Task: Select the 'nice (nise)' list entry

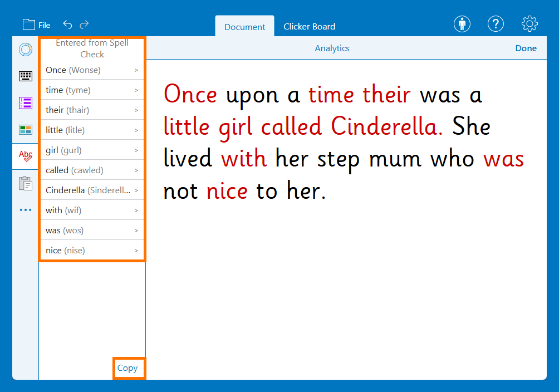Action: point(92,251)
